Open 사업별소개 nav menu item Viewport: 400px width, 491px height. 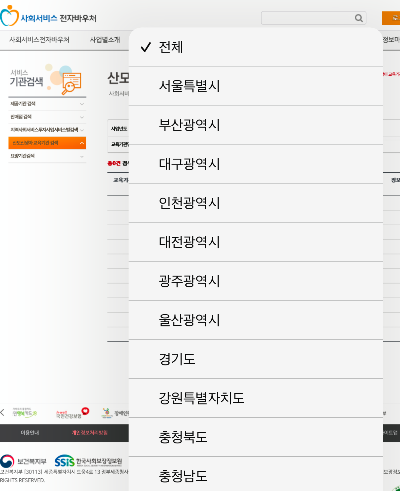[x=105, y=40]
